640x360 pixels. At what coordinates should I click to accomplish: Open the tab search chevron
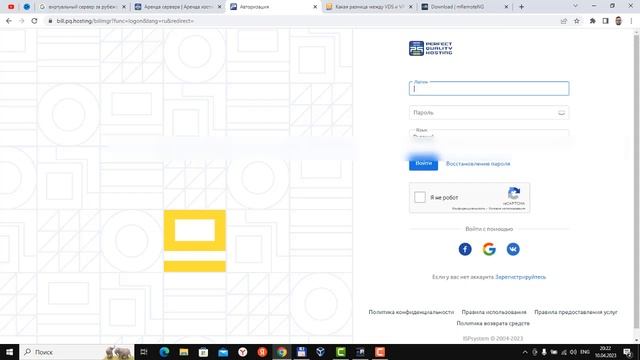(576, 7)
